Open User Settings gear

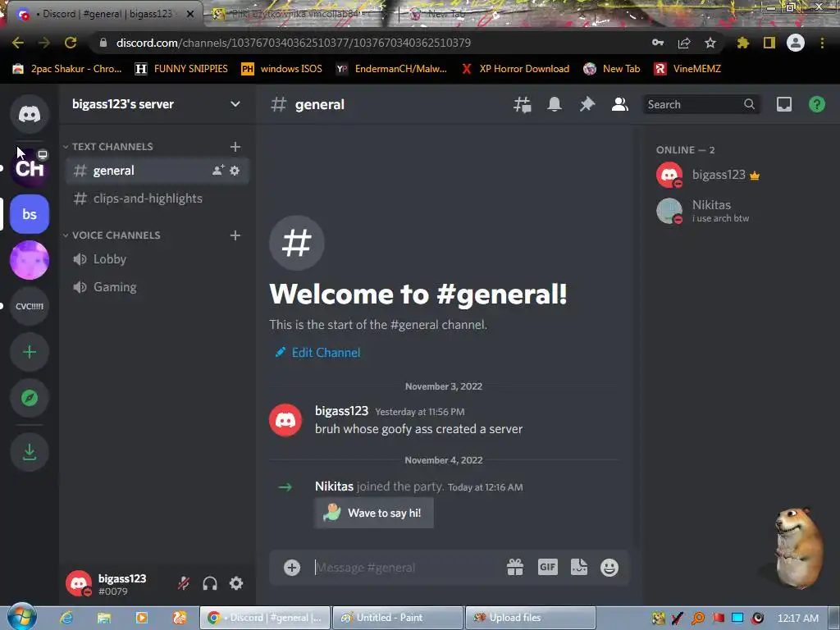point(236,583)
